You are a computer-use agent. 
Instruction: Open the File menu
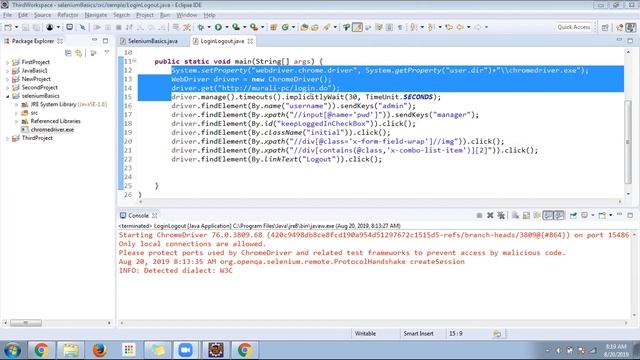(x=8, y=15)
